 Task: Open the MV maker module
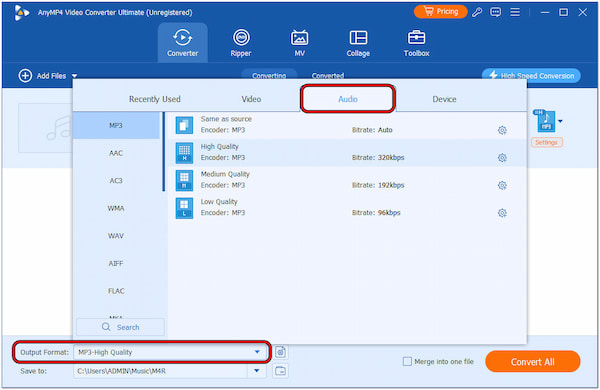[299, 43]
